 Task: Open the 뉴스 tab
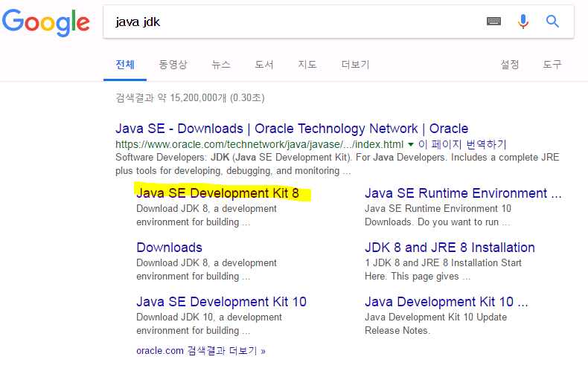pos(221,65)
